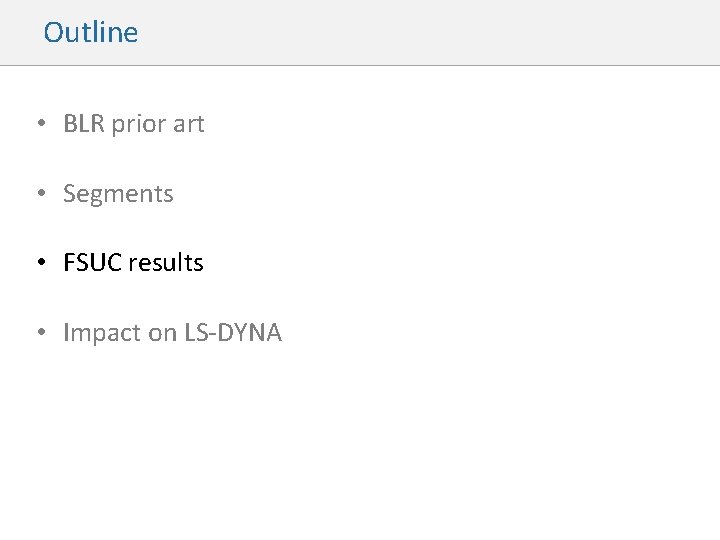
Task: Click the word 'FSUC' in third bullet
Action: 91,263
